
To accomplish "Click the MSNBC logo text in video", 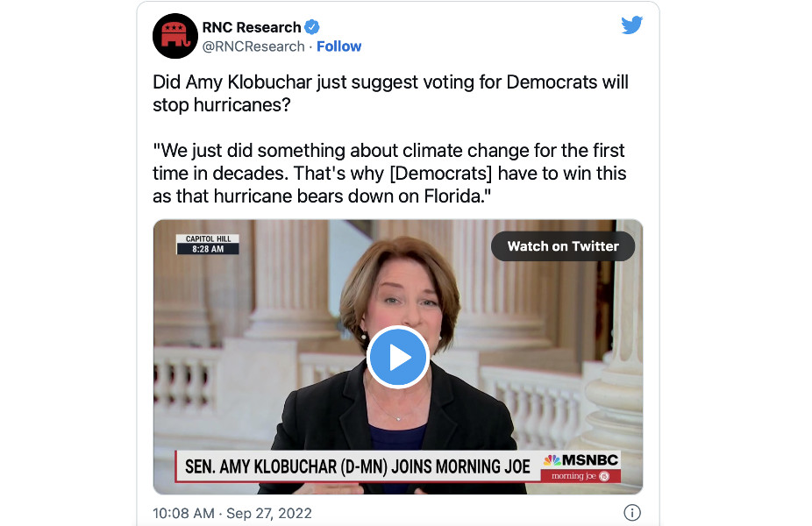I will tap(590, 459).
